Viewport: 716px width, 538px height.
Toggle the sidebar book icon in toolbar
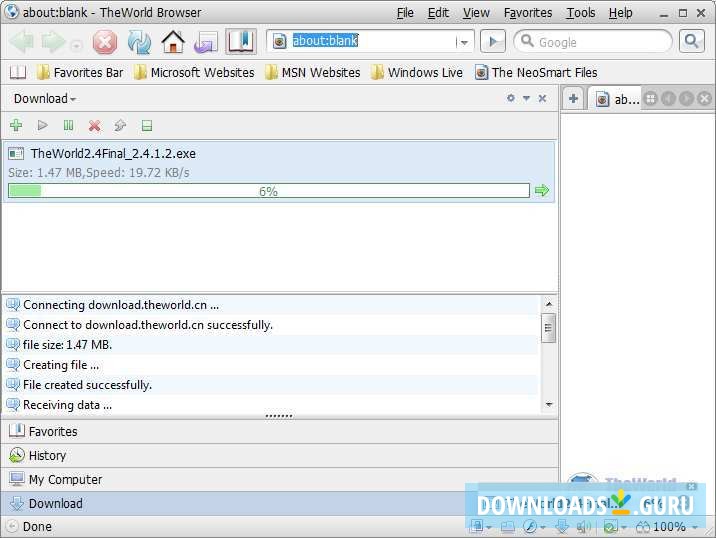(241, 42)
